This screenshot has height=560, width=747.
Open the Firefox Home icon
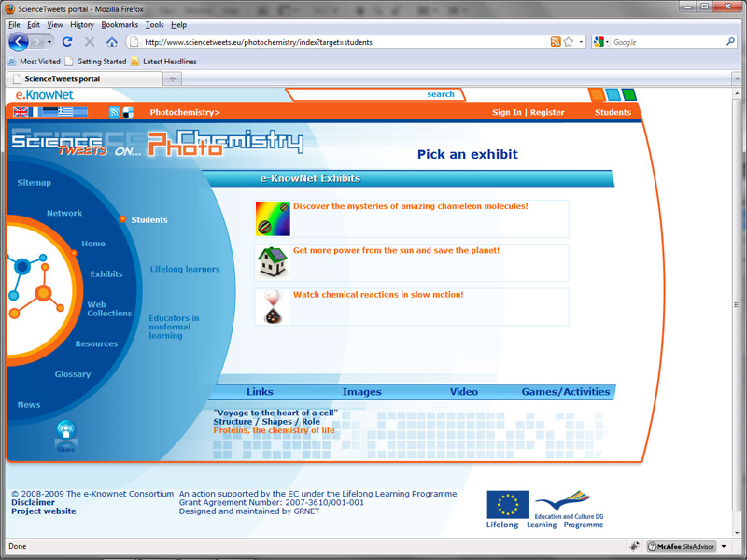(112, 42)
